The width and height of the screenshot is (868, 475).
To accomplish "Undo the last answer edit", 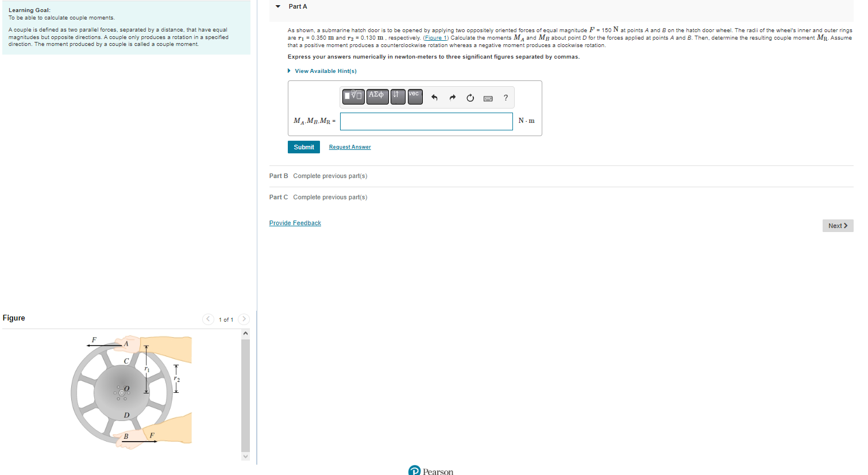I will click(x=434, y=98).
